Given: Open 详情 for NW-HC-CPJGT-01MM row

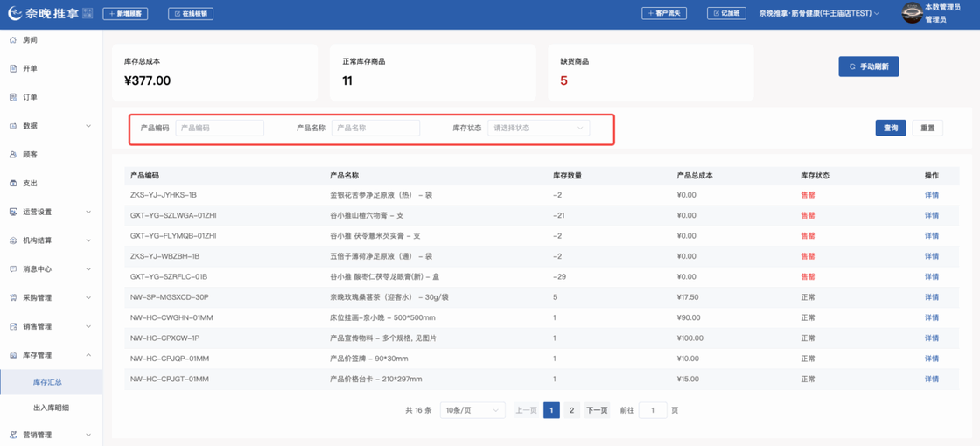Looking at the screenshot, I should click(x=932, y=380).
